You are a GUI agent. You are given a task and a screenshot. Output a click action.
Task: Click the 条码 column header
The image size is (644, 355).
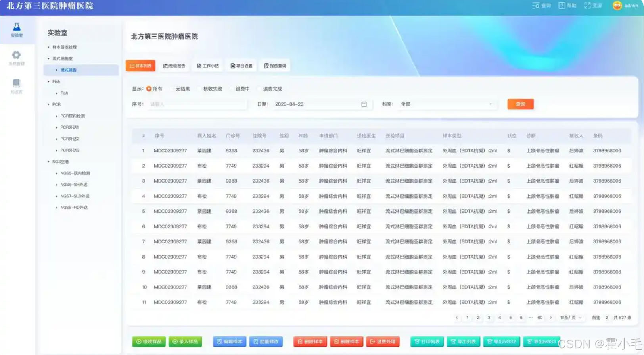pos(598,136)
